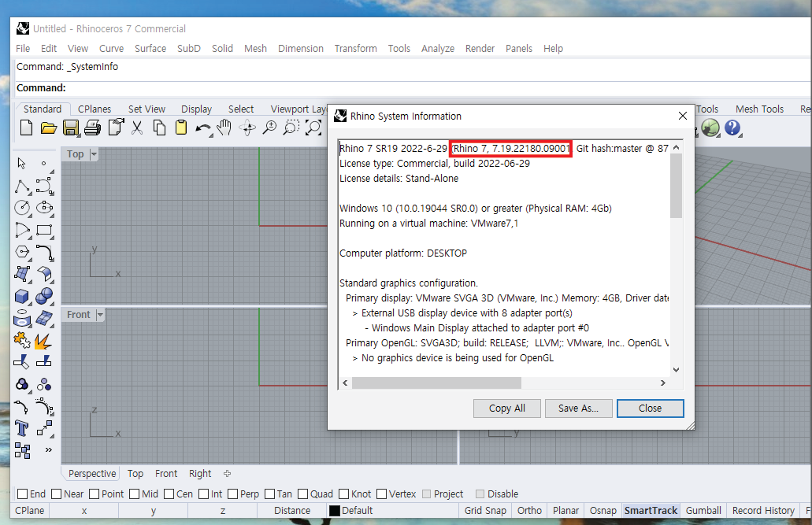Click the scroll down arrow in info dialog

coord(676,370)
